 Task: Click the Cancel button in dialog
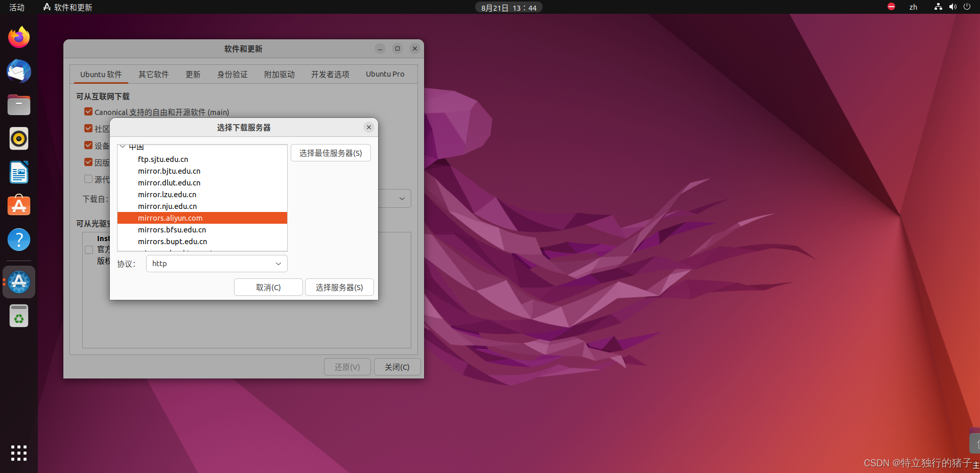pyautogui.click(x=268, y=288)
